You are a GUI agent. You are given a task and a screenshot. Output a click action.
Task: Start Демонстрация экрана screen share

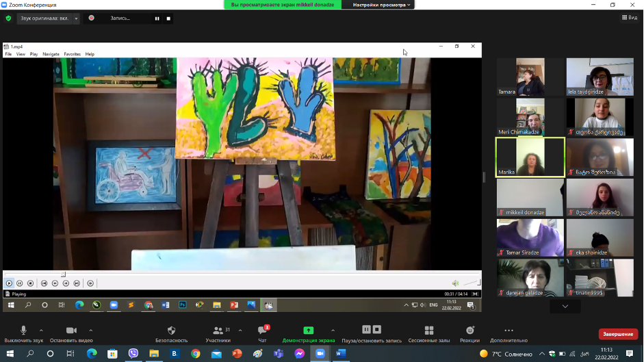[309, 334]
